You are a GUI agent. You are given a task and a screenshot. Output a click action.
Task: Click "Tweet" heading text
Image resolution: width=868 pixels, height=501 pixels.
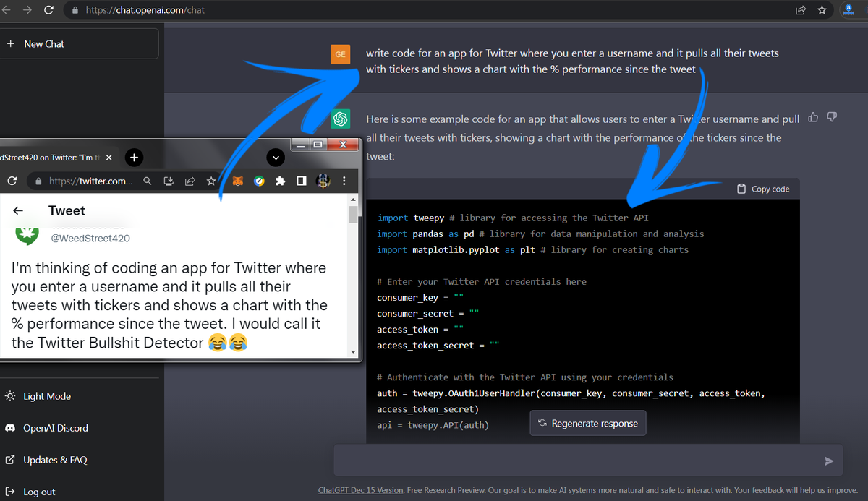click(x=67, y=210)
